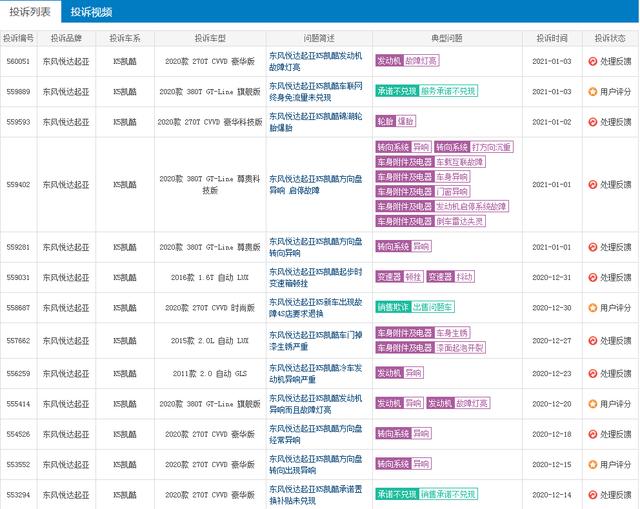Open complaint link about 4S店要求退换
This screenshot has width=640, height=509.
coord(316,307)
